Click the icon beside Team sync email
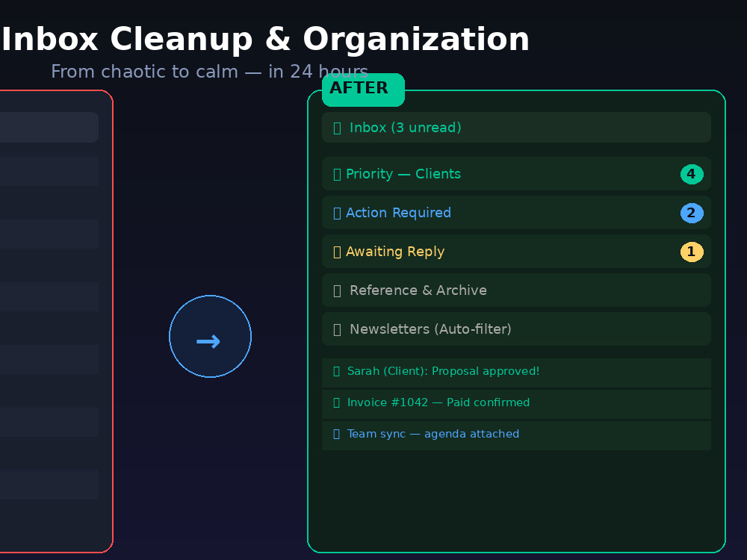 click(x=336, y=435)
